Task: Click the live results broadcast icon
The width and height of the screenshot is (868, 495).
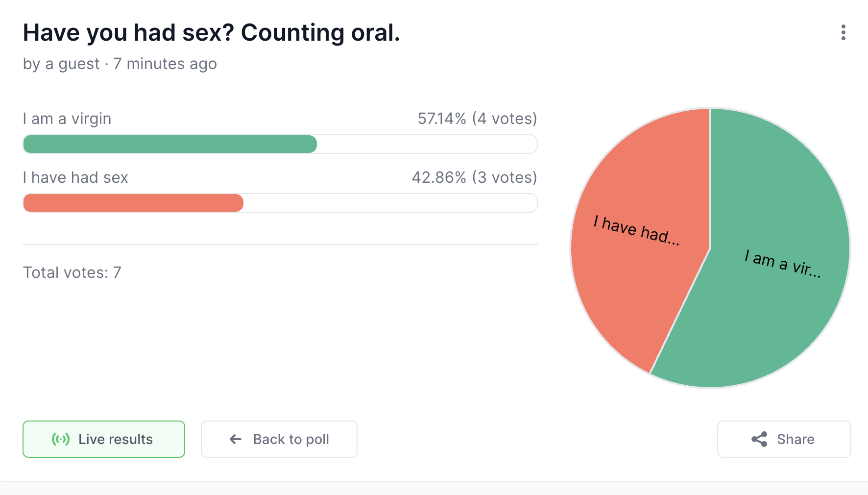Action: pos(61,439)
